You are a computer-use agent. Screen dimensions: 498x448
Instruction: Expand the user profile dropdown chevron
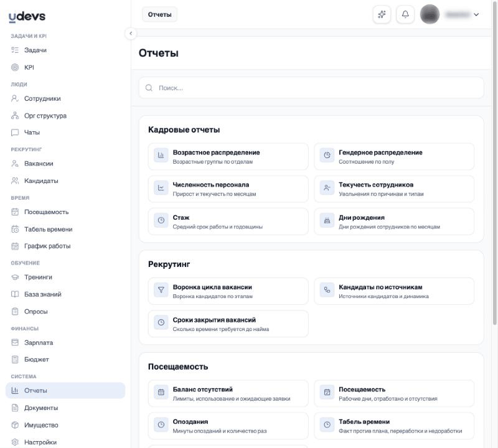click(x=476, y=14)
